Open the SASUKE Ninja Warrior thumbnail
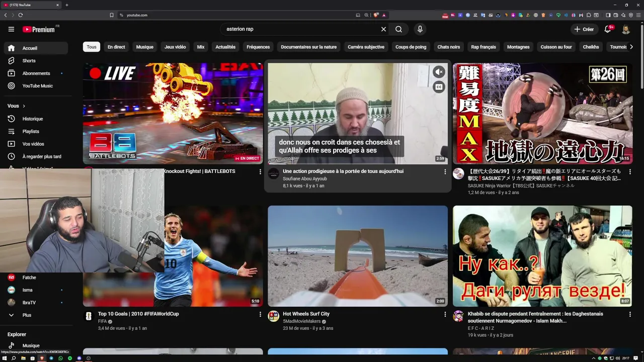The image size is (644, 362). tap(542, 114)
